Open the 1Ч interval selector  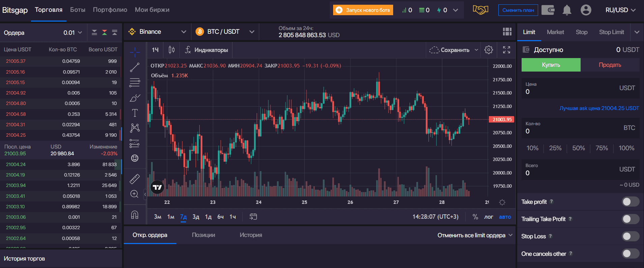click(155, 50)
